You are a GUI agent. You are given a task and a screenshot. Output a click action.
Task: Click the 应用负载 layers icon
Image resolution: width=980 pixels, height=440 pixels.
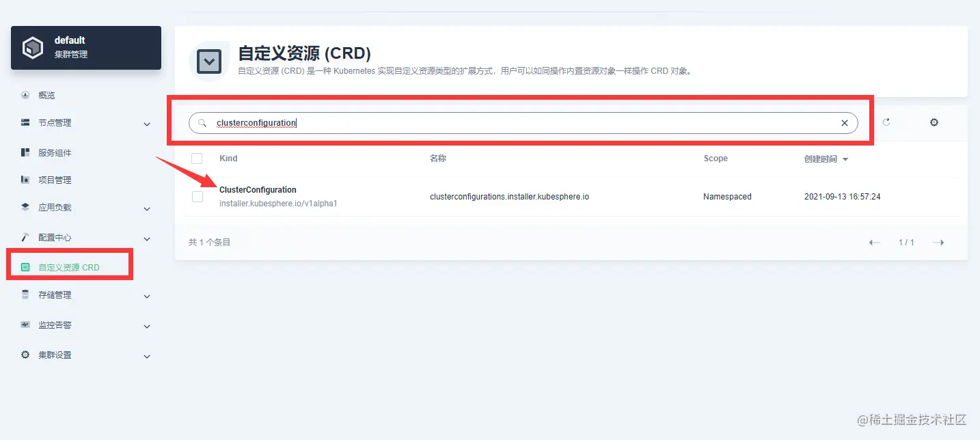point(25,207)
